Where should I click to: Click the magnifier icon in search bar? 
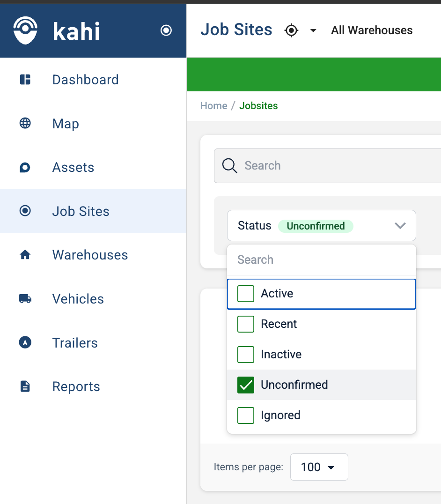point(229,166)
